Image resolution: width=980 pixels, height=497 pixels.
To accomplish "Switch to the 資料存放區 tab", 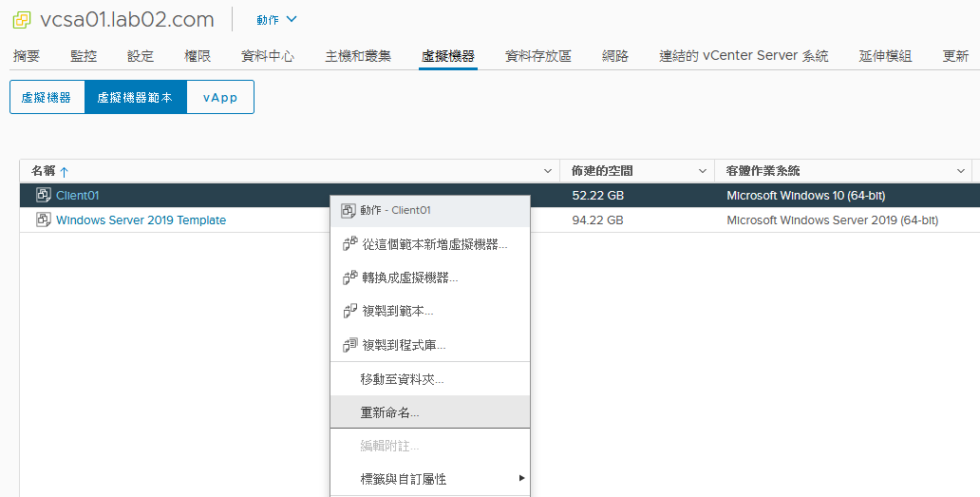I will click(x=537, y=56).
